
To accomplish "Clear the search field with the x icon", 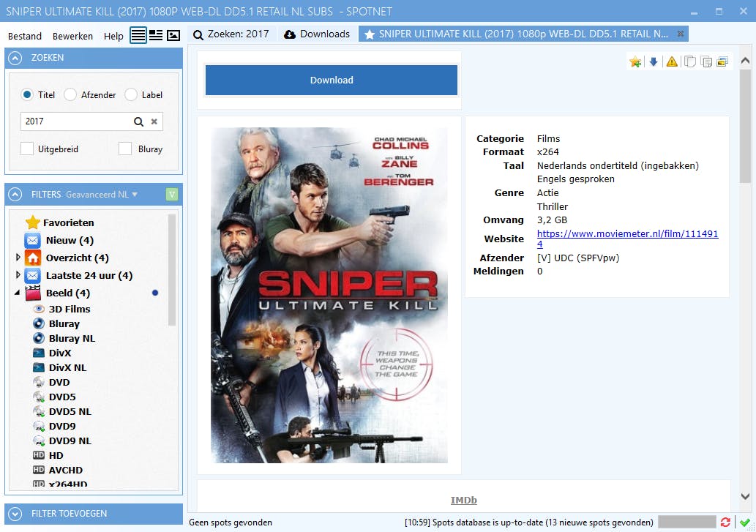I will point(154,121).
